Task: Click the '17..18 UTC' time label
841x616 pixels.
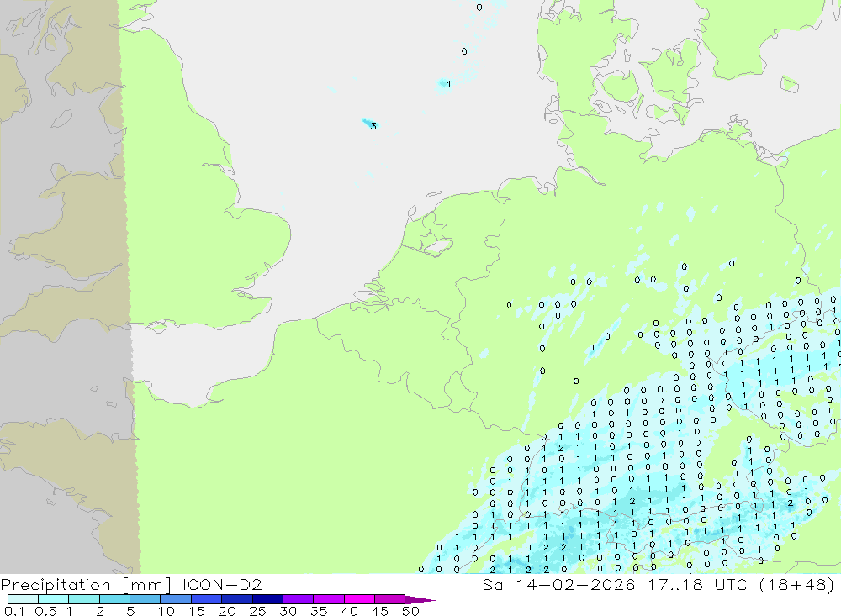Action: pos(697,584)
